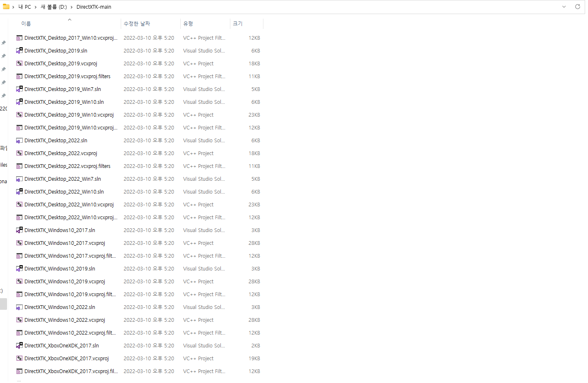This screenshot has height=383, width=588.
Task: Click Visual Studio Sol... type of DirectXTK_Windows10_2022.sln
Action: click(x=204, y=307)
